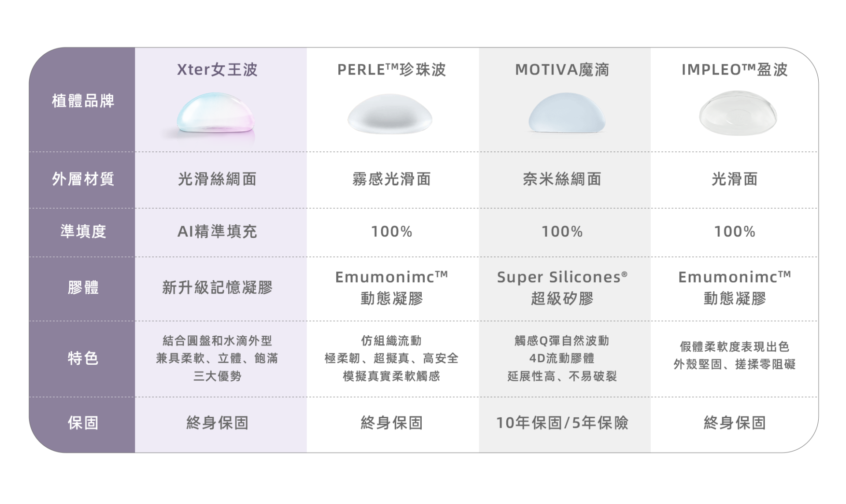Screen dimensions: 846x504
Task: Select the PERLE珍珠波 column heading
Action: (x=392, y=70)
